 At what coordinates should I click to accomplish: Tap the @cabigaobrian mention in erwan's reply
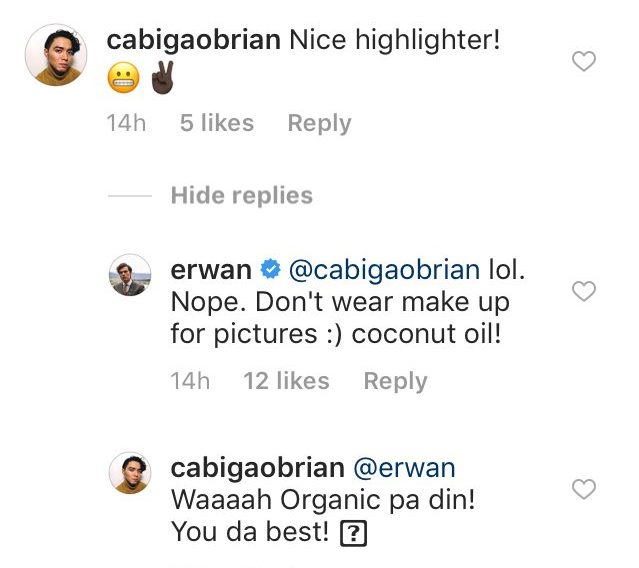[x=384, y=270]
